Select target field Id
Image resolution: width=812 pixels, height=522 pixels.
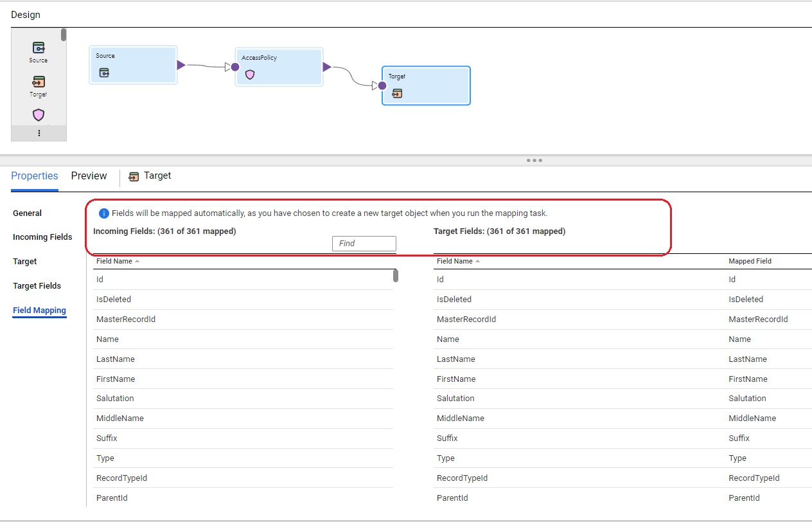[441, 280]
